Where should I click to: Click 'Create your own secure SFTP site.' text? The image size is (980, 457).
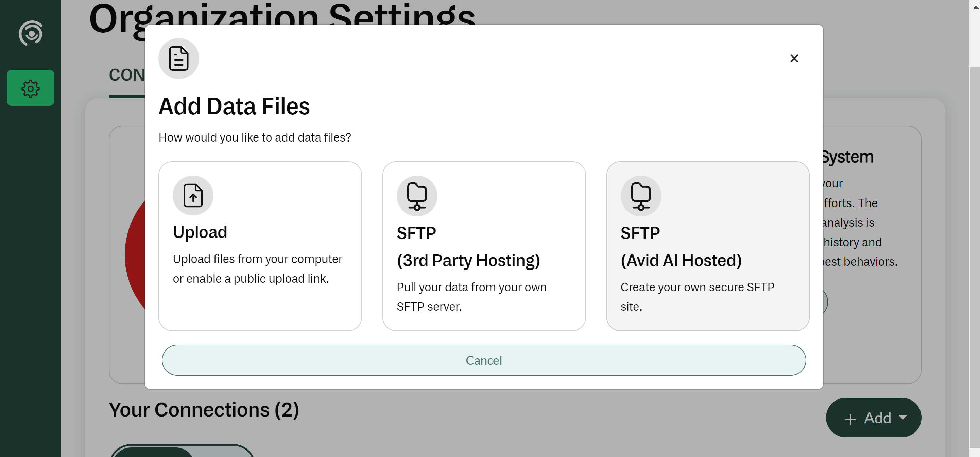click(x=697, y=297)
